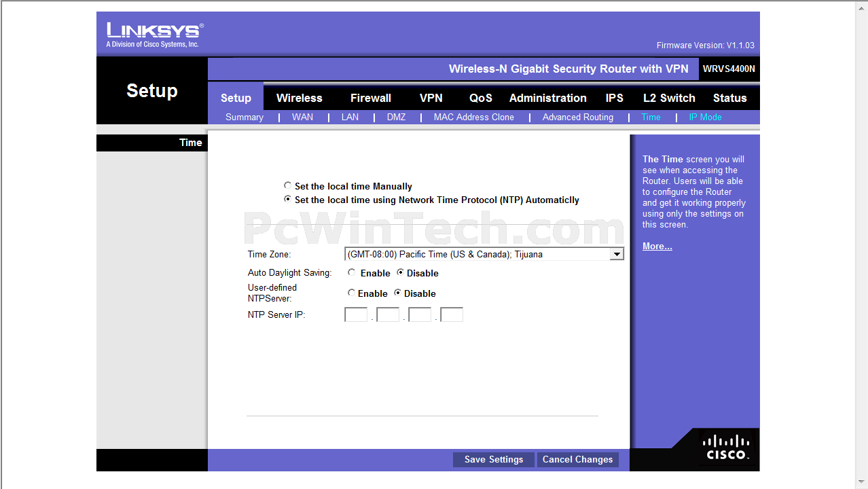Enable Auto Daylight Saving
Screen dimensions: 868x489
[351, 272]
